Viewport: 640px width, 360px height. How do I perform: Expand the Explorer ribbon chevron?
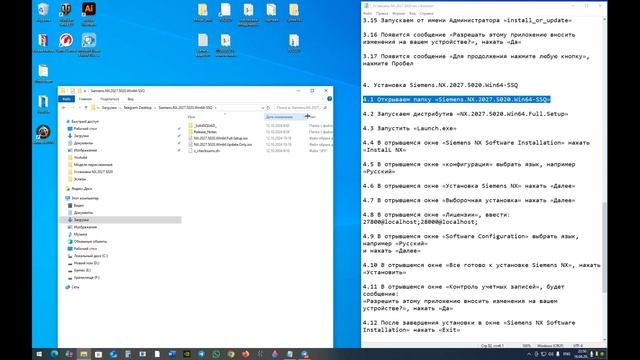pos(323,99)
